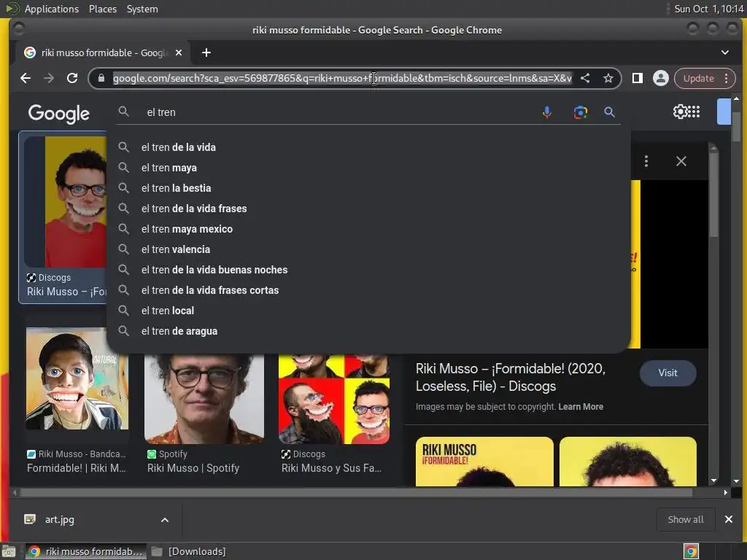Reload the current page

tap(72, 78)
